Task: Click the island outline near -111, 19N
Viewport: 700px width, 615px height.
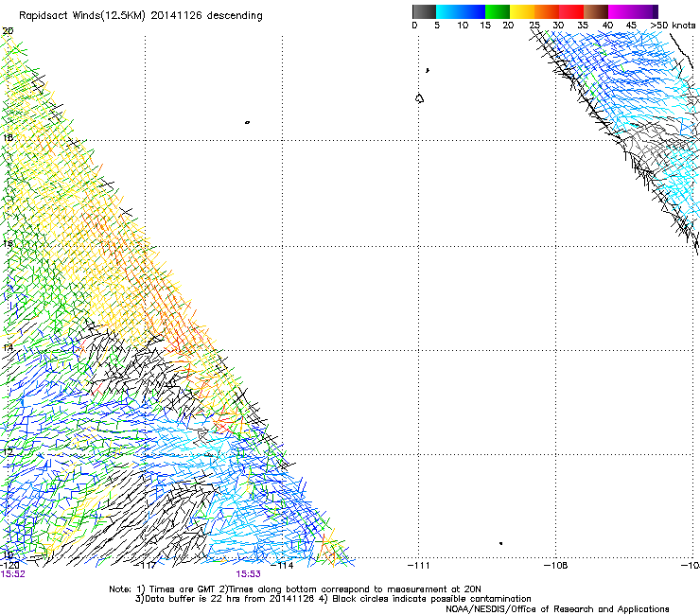Action: point(419,98)
